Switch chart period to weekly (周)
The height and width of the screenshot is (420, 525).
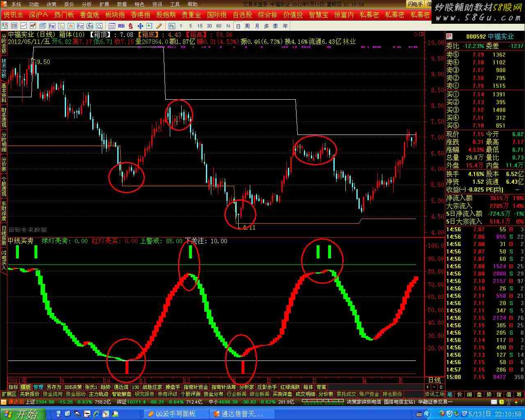tap(247, 26)
